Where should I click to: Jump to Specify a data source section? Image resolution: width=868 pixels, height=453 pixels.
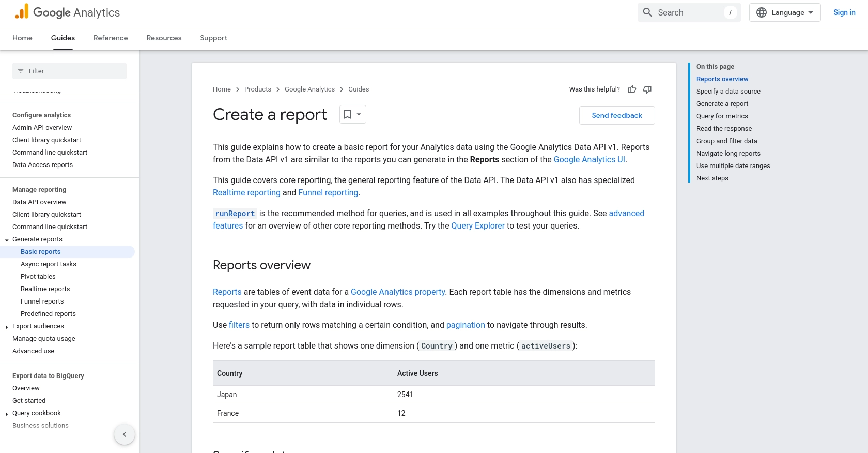[729, 92]
